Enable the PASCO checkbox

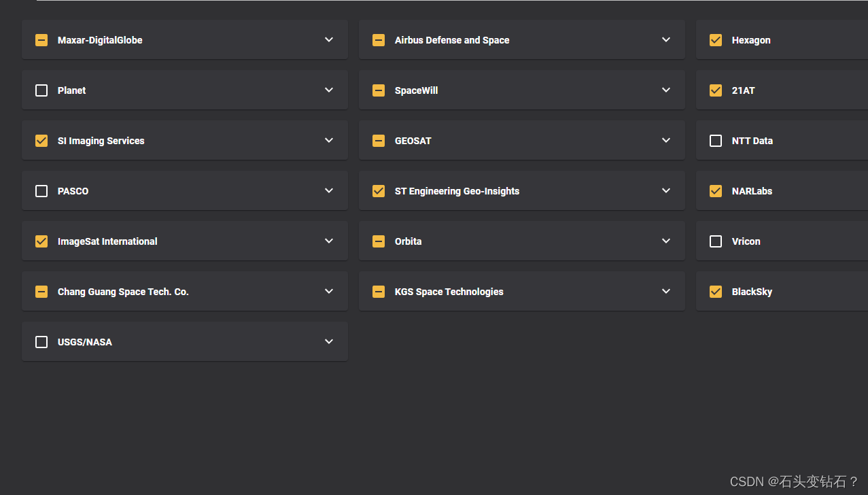pos(41,191)
